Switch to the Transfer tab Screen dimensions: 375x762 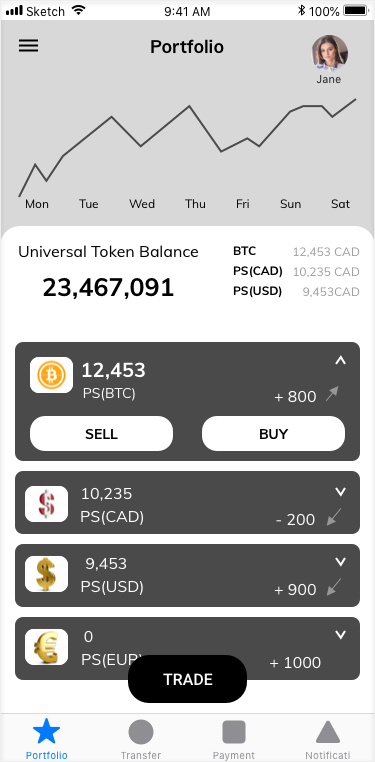pyautogui.click(x=141, y=740)
